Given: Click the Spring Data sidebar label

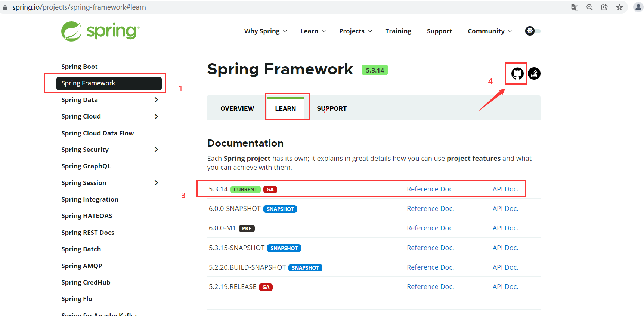Looking at the screenshot, I should coord(80,100).
